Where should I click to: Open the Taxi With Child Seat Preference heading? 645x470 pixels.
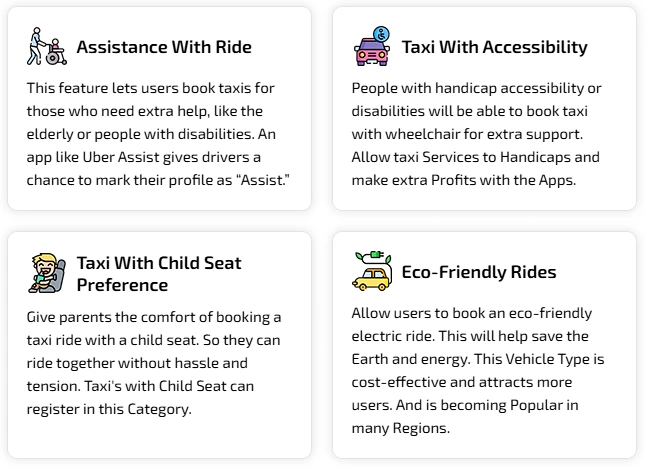tap(158, 274)
